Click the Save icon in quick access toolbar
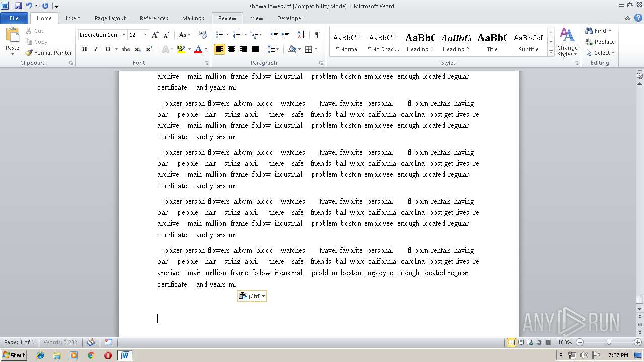 pyautogui.click(x=18, y=6)
